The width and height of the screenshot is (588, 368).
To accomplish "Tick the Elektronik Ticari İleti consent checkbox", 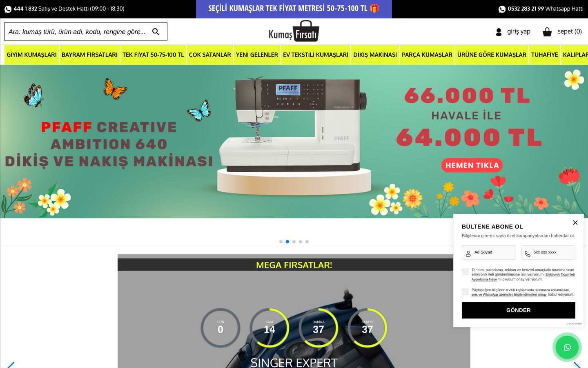I will pos(465,272).
